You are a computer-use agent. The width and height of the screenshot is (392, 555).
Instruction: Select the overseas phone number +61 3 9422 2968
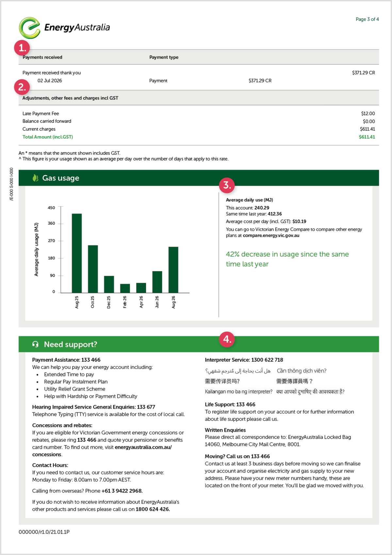point(122,491)
